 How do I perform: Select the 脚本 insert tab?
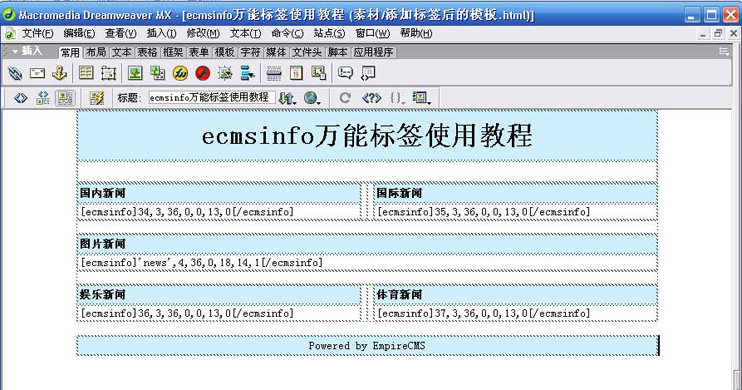coord(337,52)
